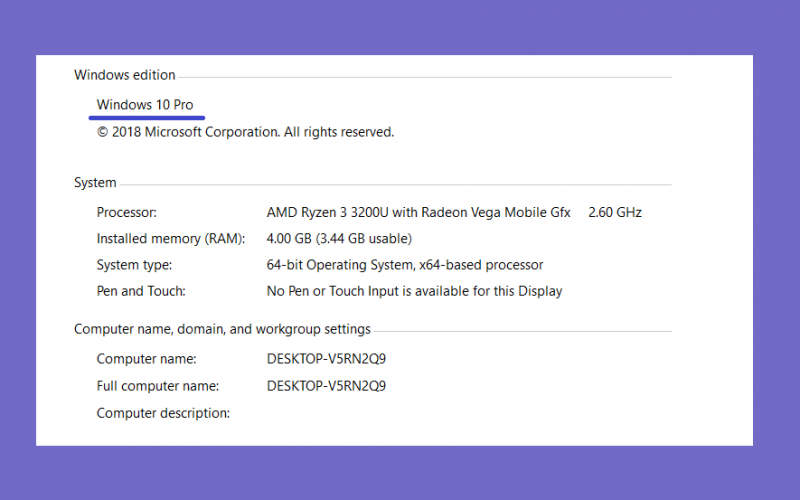Select the Computer description label

[163, 413]
